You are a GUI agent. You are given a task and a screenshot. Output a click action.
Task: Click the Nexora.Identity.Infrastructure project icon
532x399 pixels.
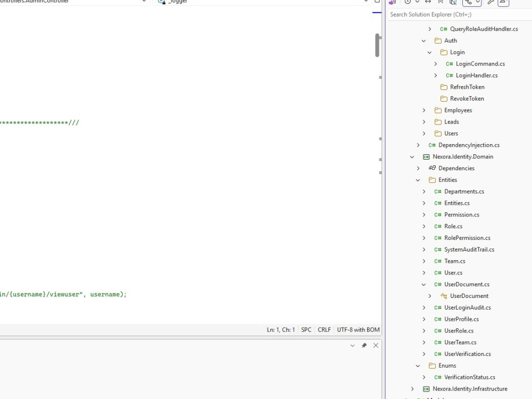tap(426, 389)
